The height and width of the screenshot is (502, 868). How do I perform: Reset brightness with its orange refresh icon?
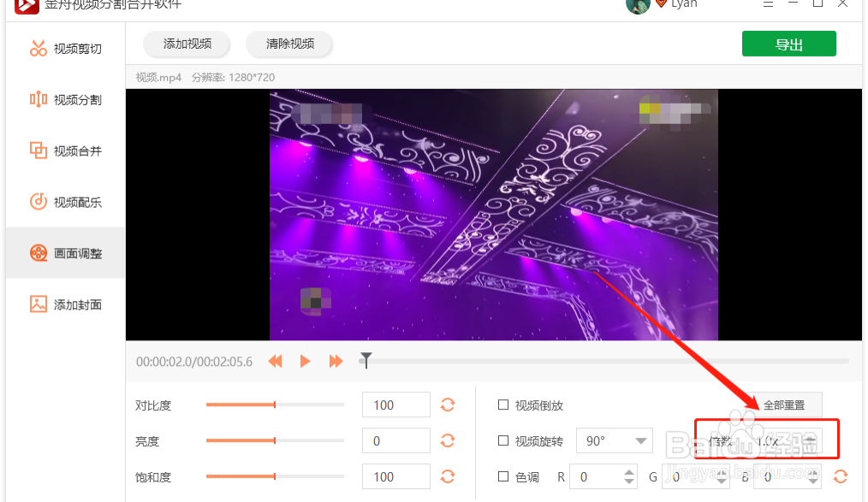(448, 440)
